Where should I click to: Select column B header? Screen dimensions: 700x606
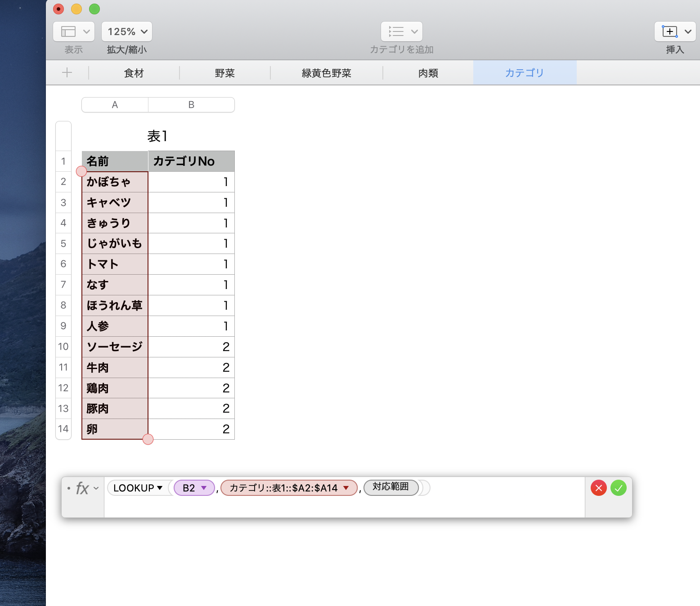pos(191,105)
